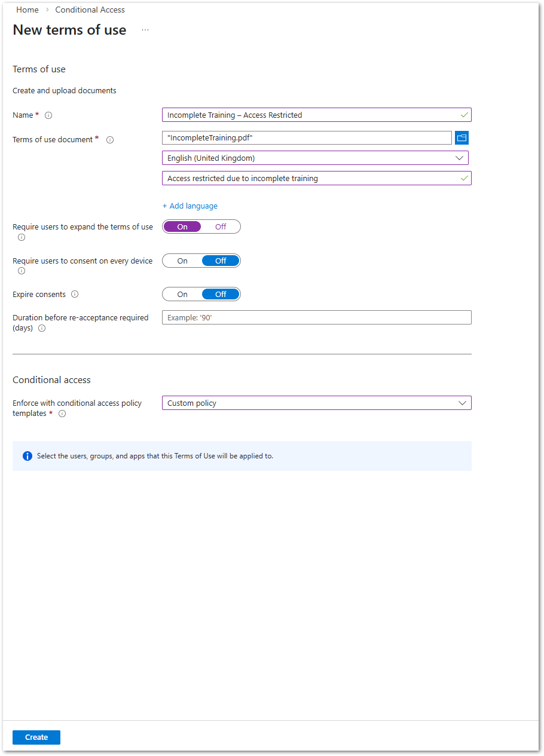Image resolution: width=544 pixels, height=756 pixels.
Task: Open the English (United Kingdom) language dropdown
Action: (315, 158)
